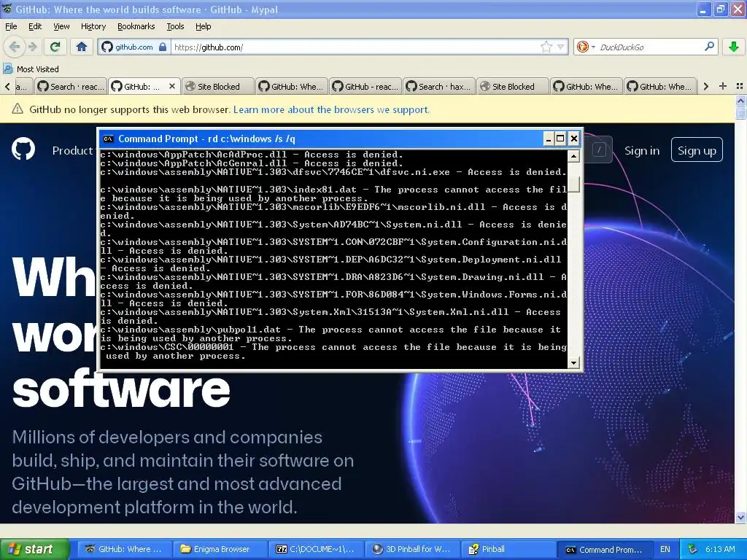This screenshot has height=560, width=747.
Task: Open the downloads green arrow icon
Action: coord(734,47)
